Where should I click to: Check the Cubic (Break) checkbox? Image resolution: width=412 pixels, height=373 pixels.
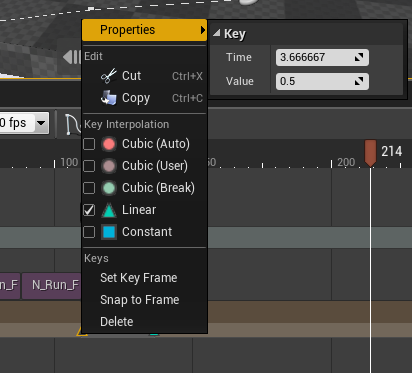coord(89,188)
